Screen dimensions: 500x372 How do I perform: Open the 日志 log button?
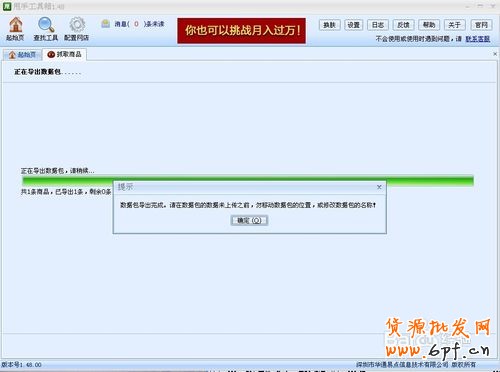(x=378, y=25)
